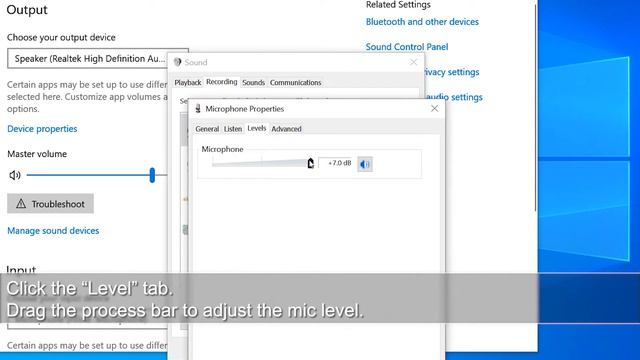Close the Microphone Properties dialog
The height and width of the screenshot is (360, 640).
[x=434, y=108]
